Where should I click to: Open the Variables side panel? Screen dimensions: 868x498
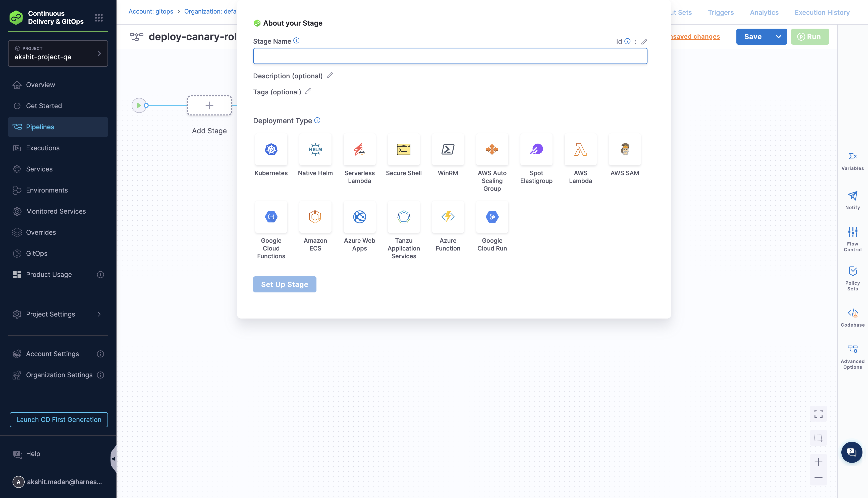tap(852, 161)
